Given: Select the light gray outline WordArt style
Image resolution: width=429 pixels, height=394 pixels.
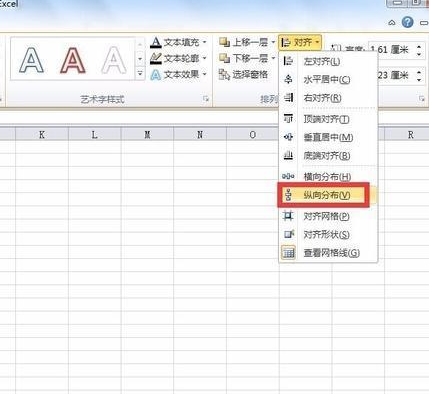Looking at the screenshot, I should pyautogui.click(x=114, y=60).
